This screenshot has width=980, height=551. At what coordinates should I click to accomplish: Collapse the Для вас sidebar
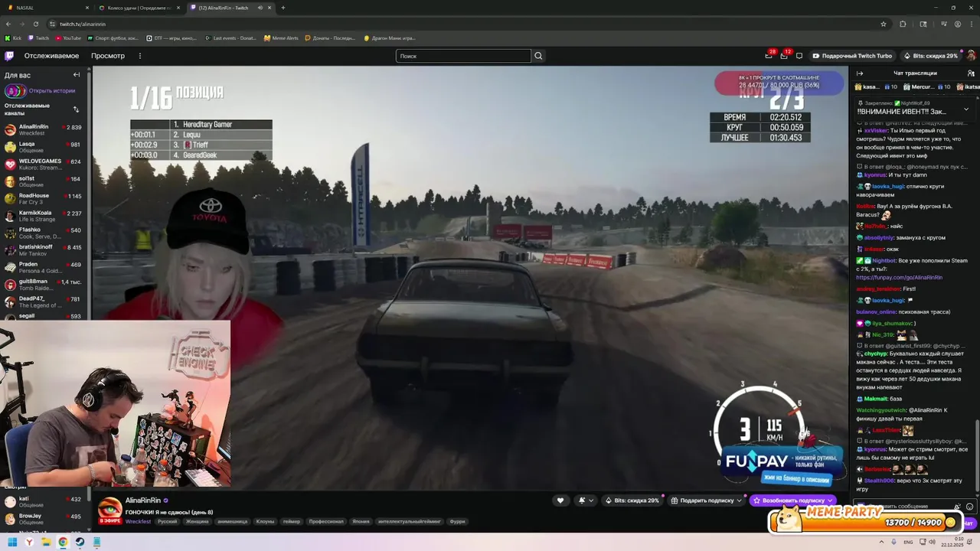click(77, 75)
